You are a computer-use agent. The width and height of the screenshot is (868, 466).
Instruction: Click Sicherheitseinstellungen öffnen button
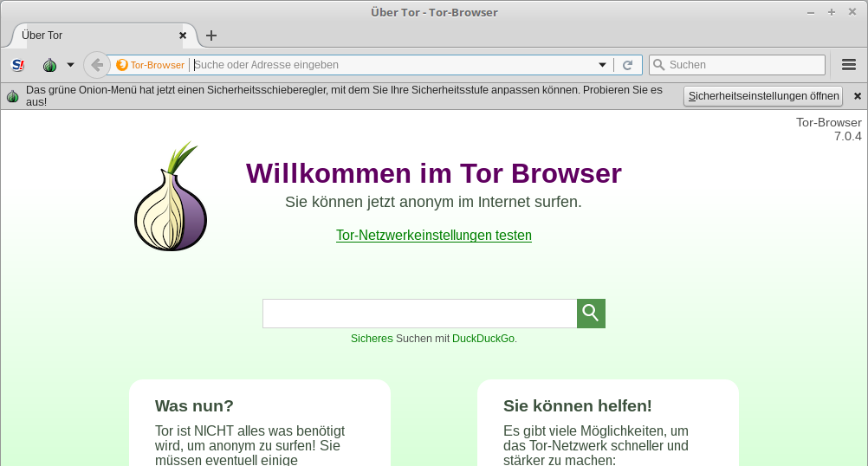pyautogui.click(x=763, y=96)
